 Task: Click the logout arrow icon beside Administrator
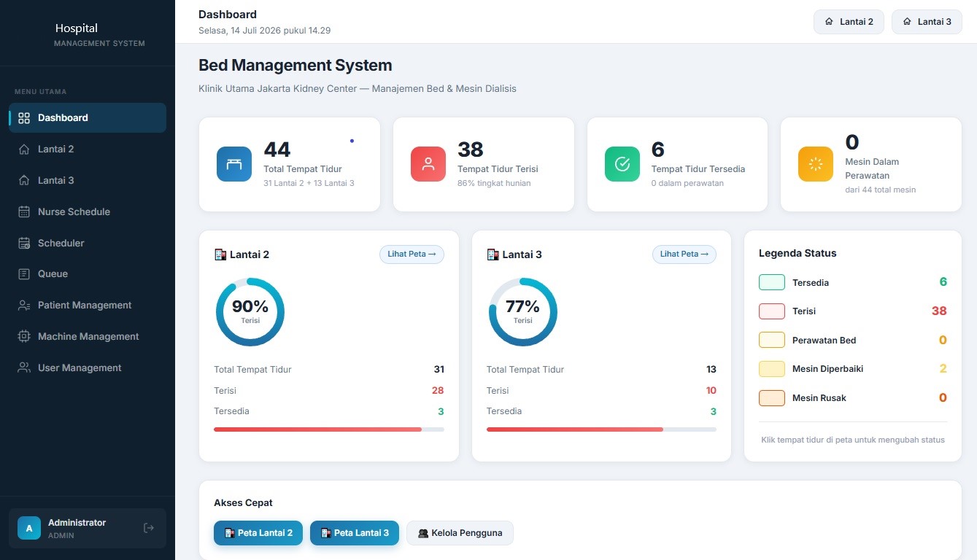point(149,528)
